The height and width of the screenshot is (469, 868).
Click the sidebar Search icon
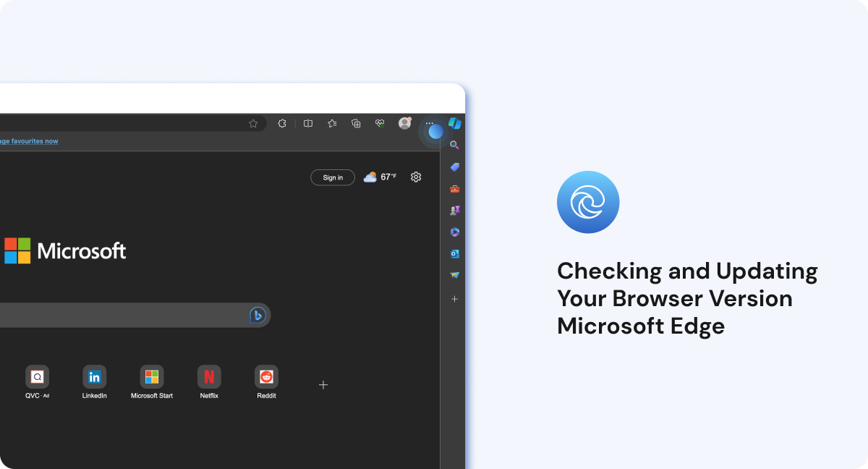[454, 145]
